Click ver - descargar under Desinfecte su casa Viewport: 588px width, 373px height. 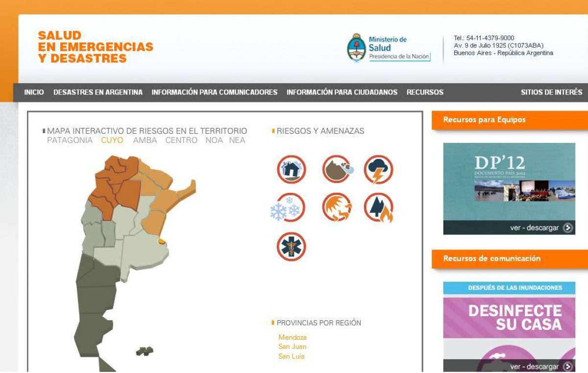534,367
